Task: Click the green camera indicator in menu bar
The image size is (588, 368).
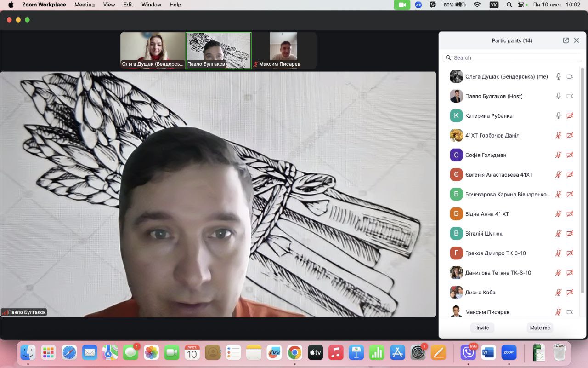Action: click(402, 5)
